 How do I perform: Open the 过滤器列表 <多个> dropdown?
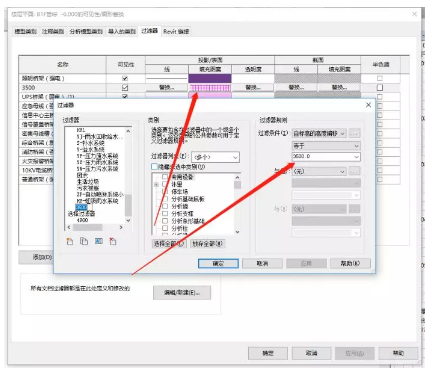point(215,157)
